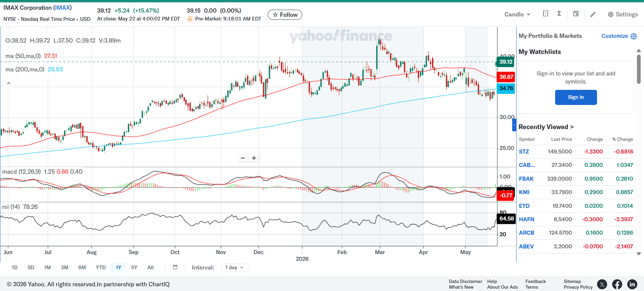Image resolution: width=644 pixels, height=291 pixels.
Task: Click the ma 200 indicator legend label
Action: coord(25,69)
